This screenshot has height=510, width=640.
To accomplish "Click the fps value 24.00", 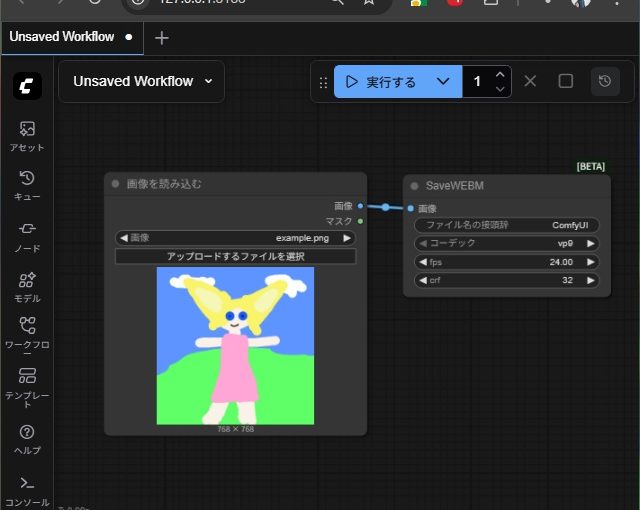I will pos(561,262).
